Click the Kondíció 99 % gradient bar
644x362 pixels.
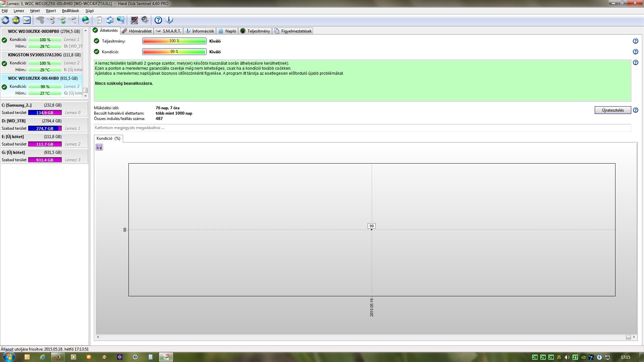click(174, 52)
